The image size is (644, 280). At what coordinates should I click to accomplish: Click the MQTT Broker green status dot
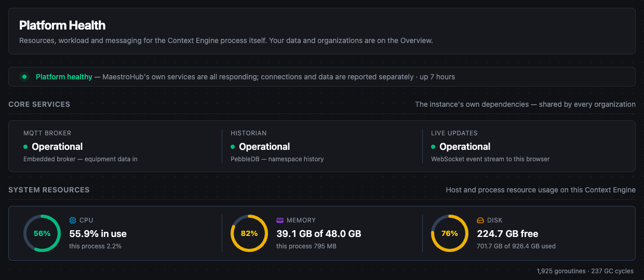pyautogui.click(x=25, y=147)
